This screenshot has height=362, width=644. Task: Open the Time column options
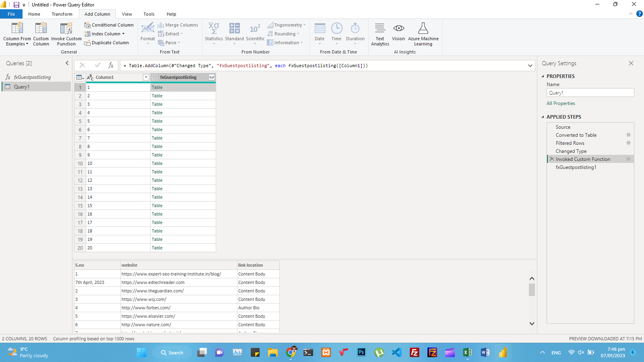tap(336, 33)
